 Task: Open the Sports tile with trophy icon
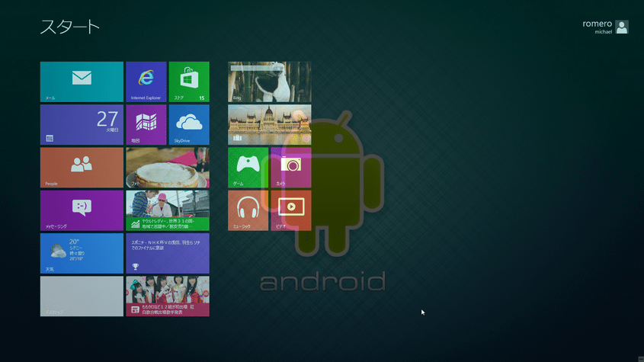(x=168, y=253)
